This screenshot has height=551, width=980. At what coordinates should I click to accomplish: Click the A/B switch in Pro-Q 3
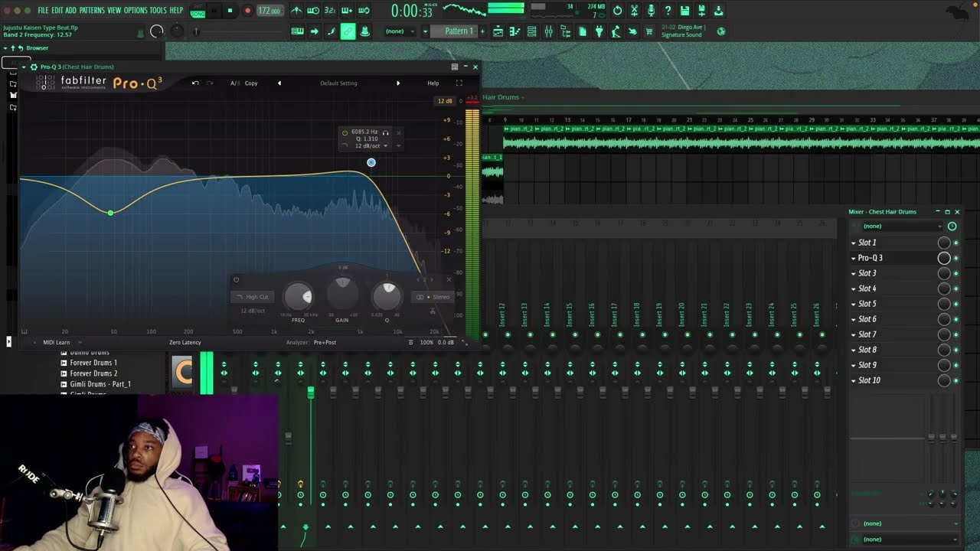(x=234, y=83)
